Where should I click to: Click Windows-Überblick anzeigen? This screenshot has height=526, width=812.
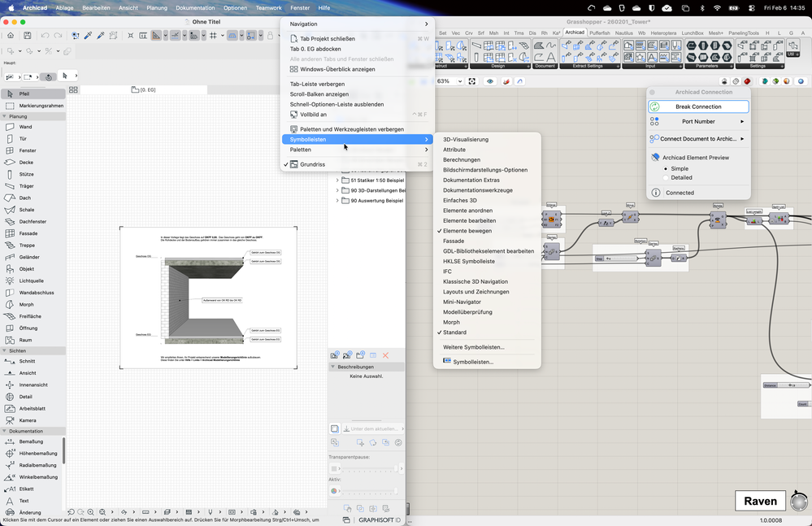tap(358, 69)
